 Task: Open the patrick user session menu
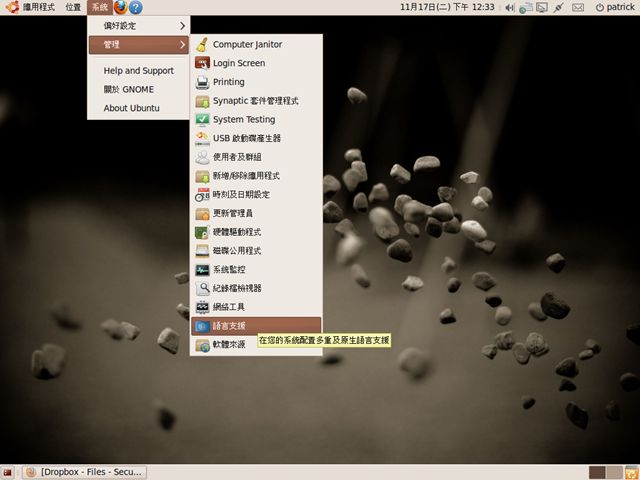click(x=615, y=7)
